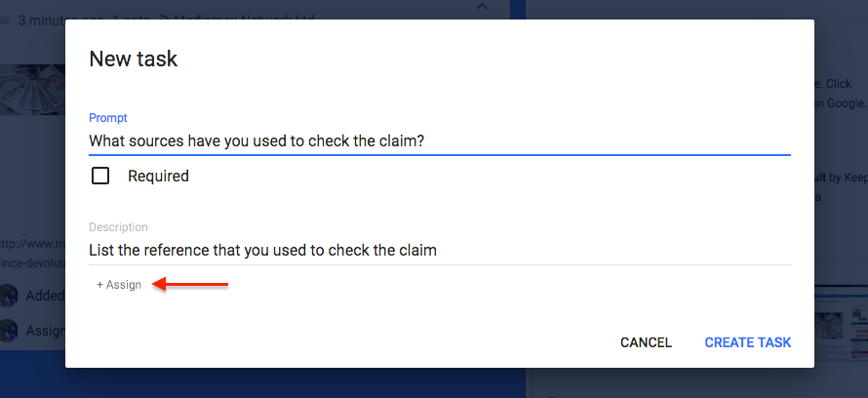Image resolution: width=868 pixels, height=398 pixels.
Task: Click the link icon beside timestamp
Action: 5,21
